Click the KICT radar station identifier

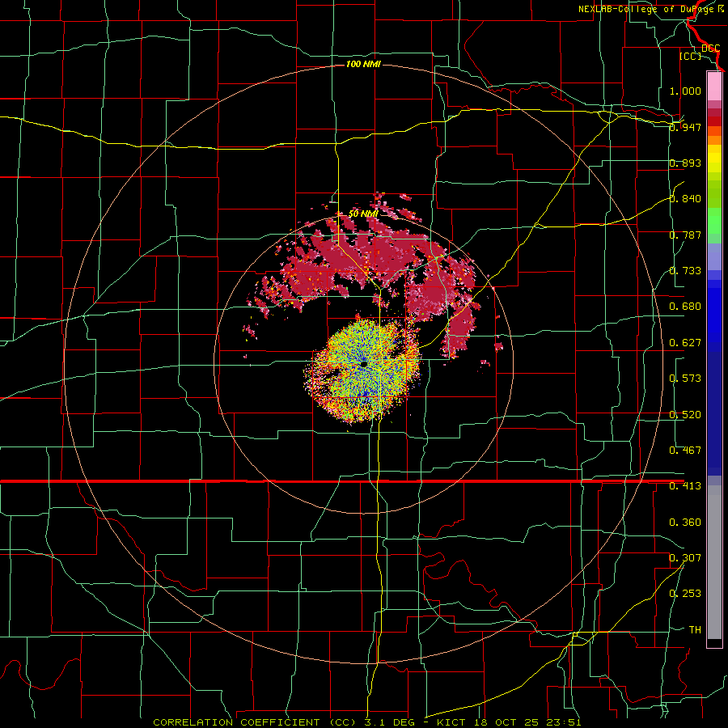pos(453,722)
